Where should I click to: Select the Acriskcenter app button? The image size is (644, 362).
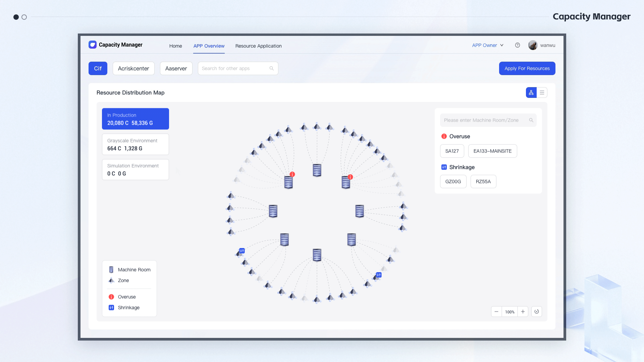(x=133, y=68)
